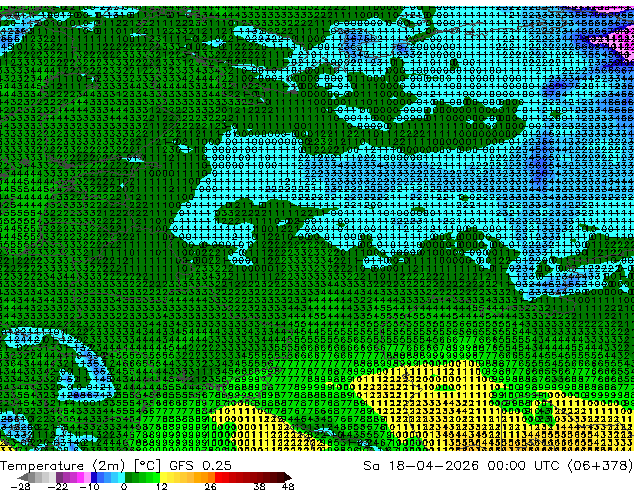Click the yellow segment of the color scale
Image resolution: width=634 pixels, height=490 pixels.
pyautogui.click(x=163, y=477)
